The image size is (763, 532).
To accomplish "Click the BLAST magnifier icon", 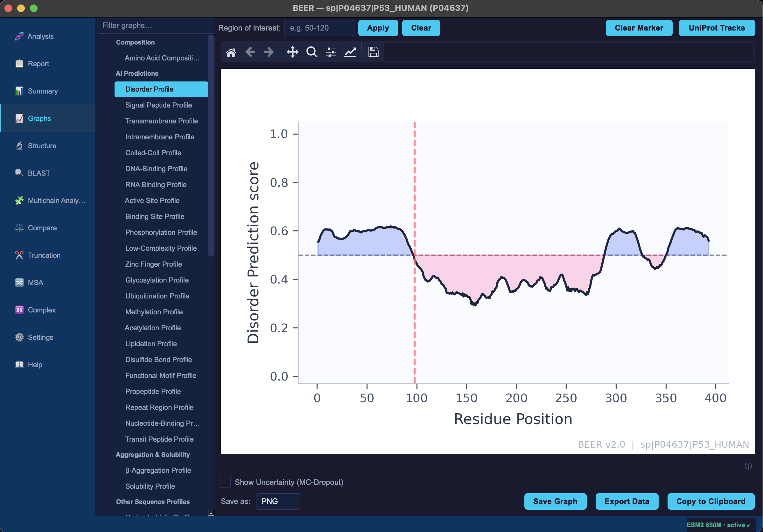I will click(19, 173).
